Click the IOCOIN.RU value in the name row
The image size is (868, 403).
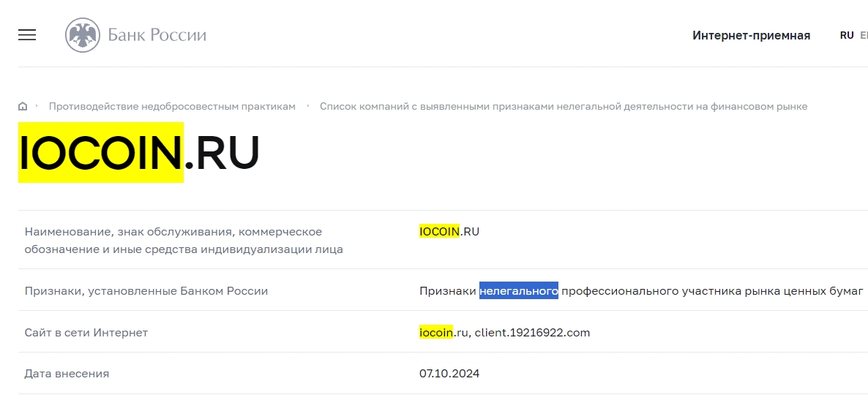click(449, 231)
